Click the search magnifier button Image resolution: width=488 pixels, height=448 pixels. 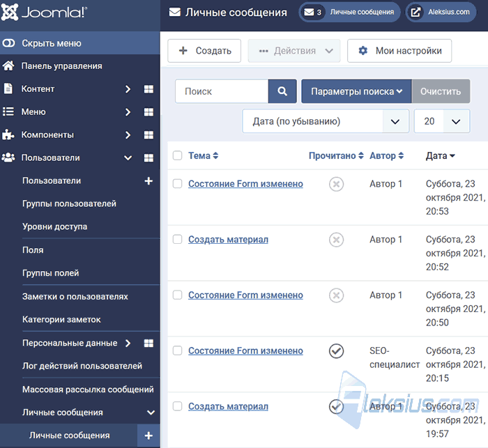point(282,91)
